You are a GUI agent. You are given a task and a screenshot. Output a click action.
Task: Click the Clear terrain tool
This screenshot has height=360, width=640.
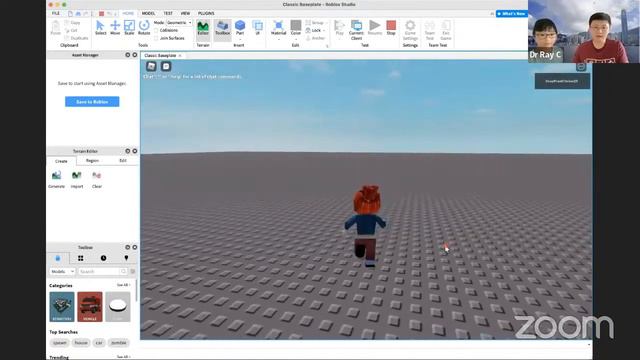click(x=97, y=179)
